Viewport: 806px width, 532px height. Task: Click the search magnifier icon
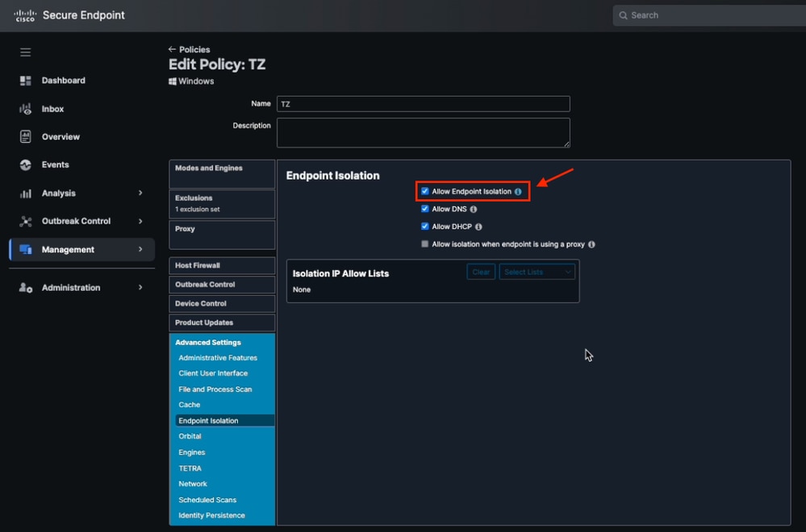[x=623, y=15]
